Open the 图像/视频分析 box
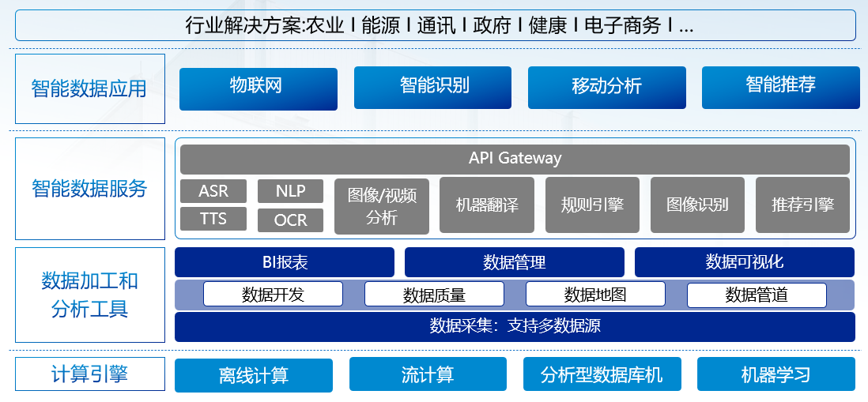 click(382, 206)
